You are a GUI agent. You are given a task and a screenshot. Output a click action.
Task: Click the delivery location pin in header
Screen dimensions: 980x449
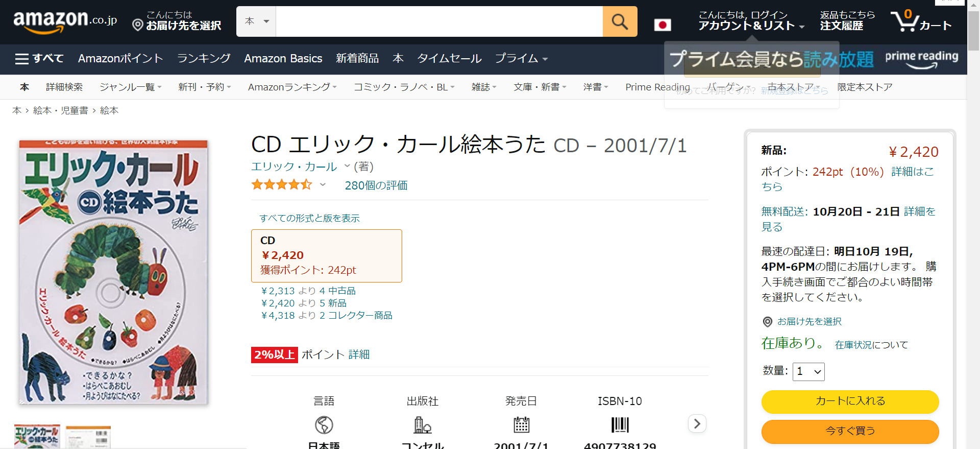[x=137, y=25]
